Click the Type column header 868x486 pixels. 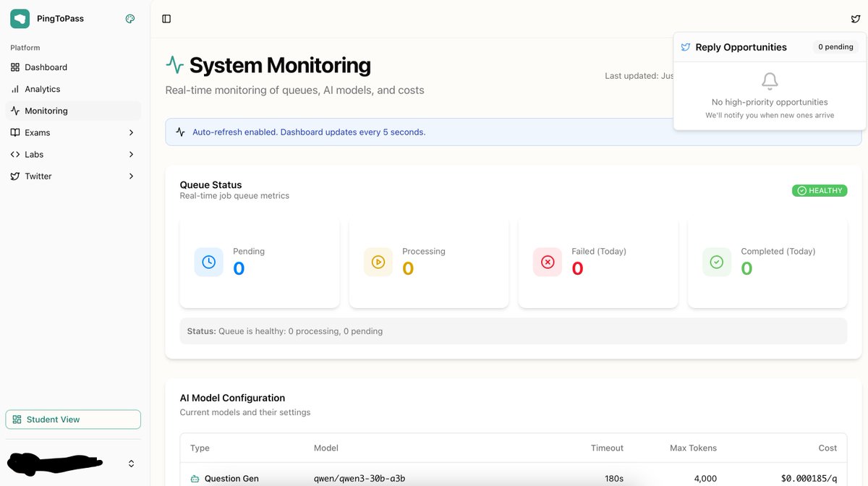(200, 448)
